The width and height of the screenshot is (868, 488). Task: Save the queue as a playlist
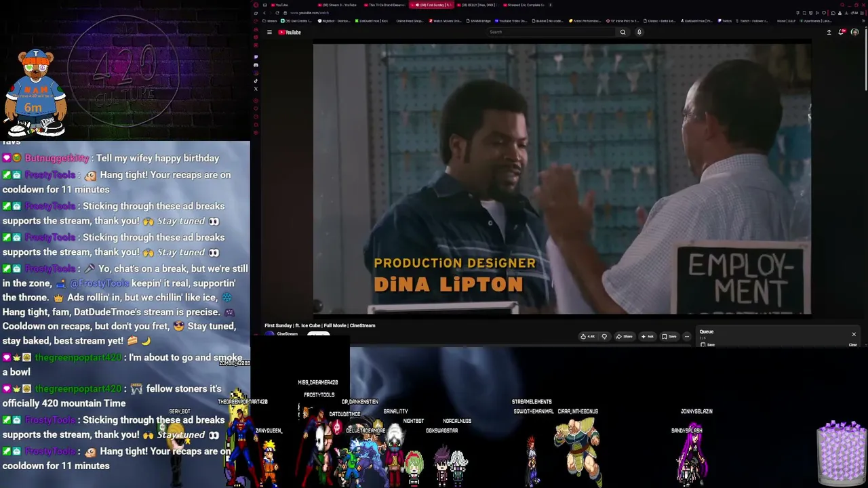[x=708, y=345]
